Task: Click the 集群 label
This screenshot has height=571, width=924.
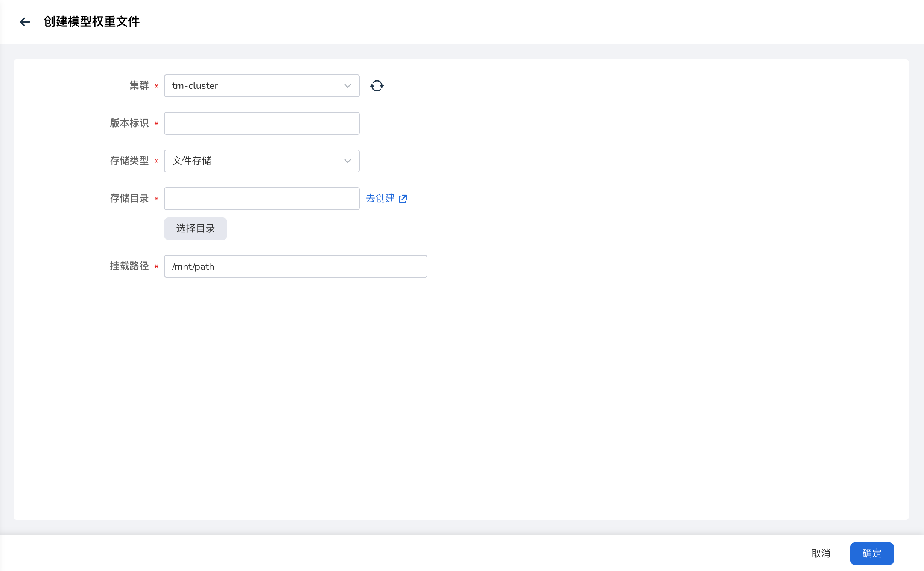Action: (x=139, y=86)
